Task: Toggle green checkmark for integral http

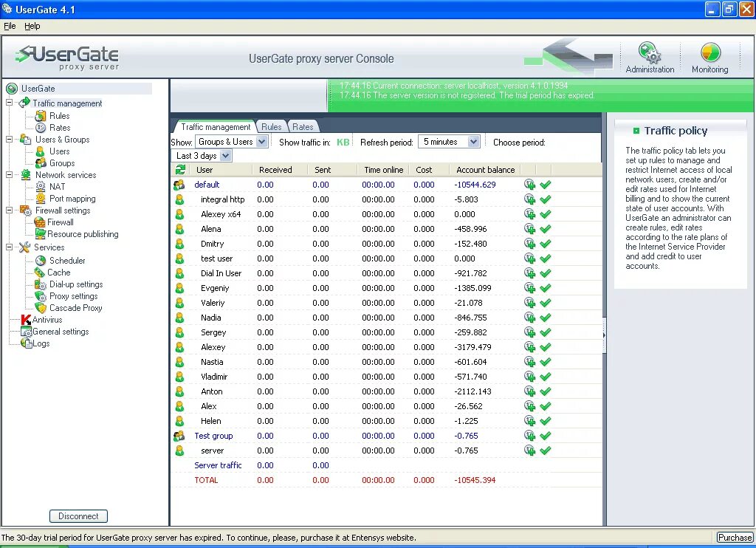Action: pos(546,199)
